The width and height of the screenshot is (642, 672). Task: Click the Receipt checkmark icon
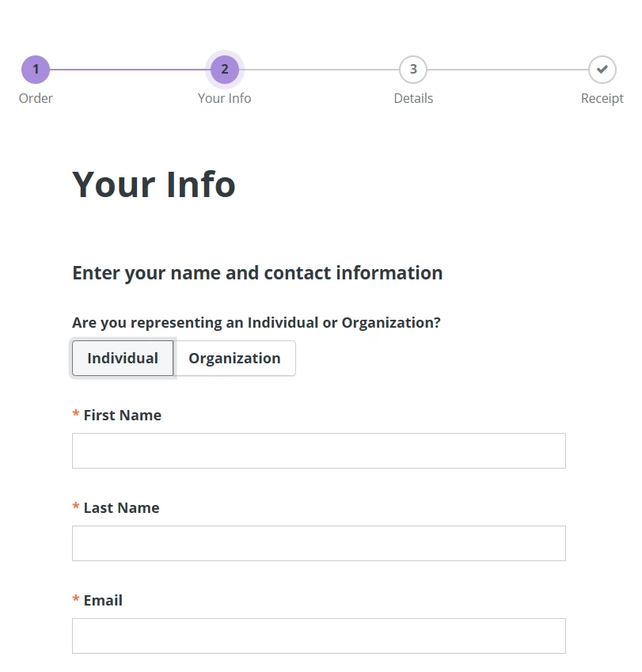pos(602,69)
